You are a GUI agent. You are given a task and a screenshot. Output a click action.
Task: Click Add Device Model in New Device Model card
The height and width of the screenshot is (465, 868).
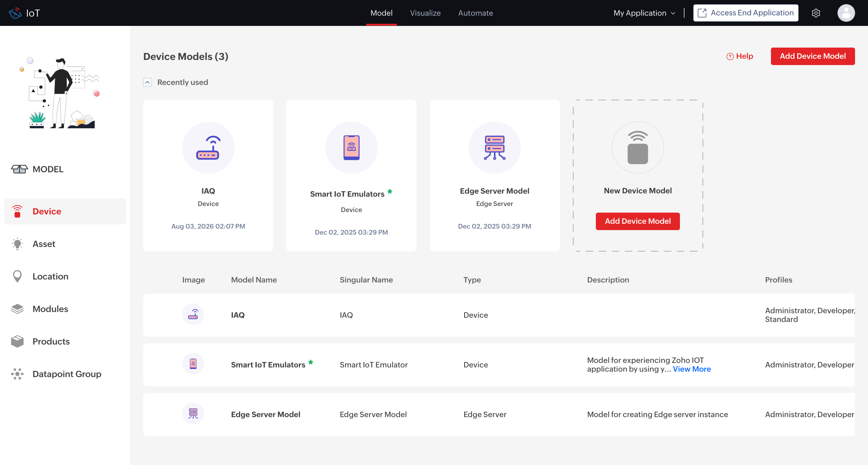(x=637, y=221)
